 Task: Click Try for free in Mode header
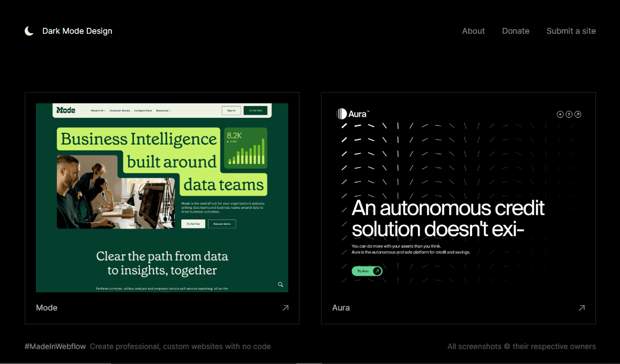coord(256,111)
